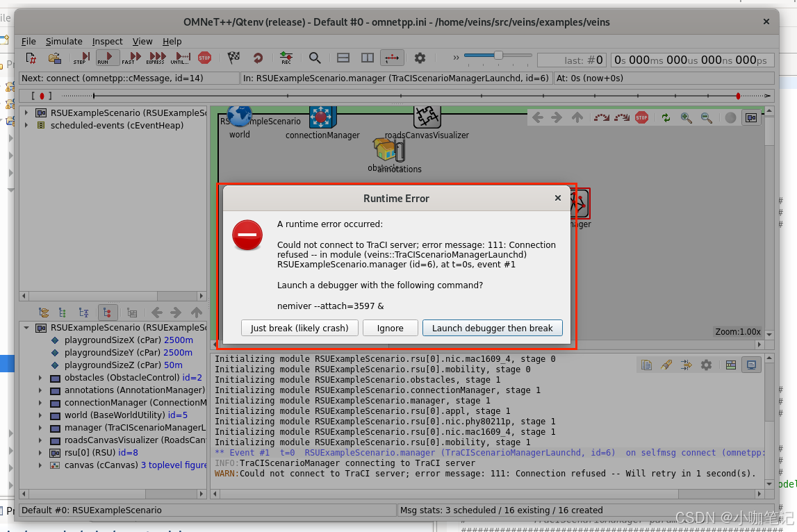The height and width of the screenshot is (532, 797).
Task: Switch to vertical split layout icon
Action: (x=367, y=58)
